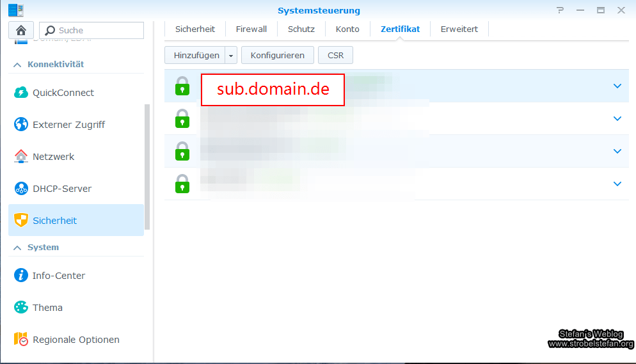This screenshot has width=636, height=364.
Task: Click the fourth certificate's green lock icon
Action: pyautogui.click(x=182, y=184)
